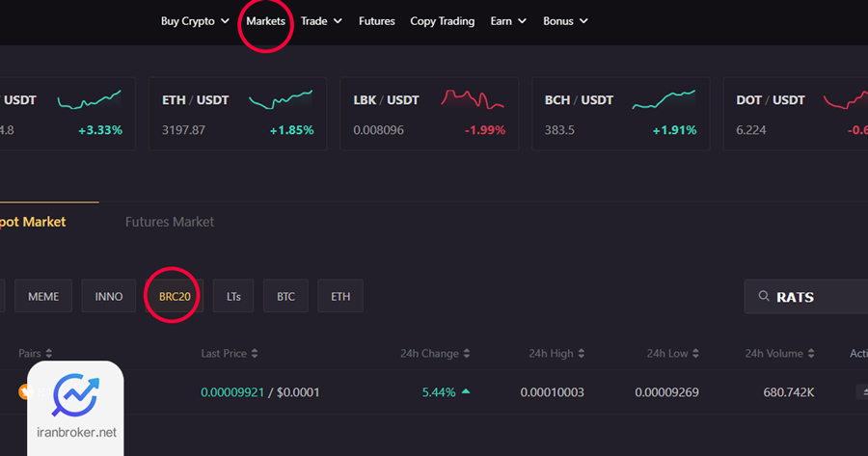
Task: Sort the table by Pairs column
Action: [x=36, y=353]
